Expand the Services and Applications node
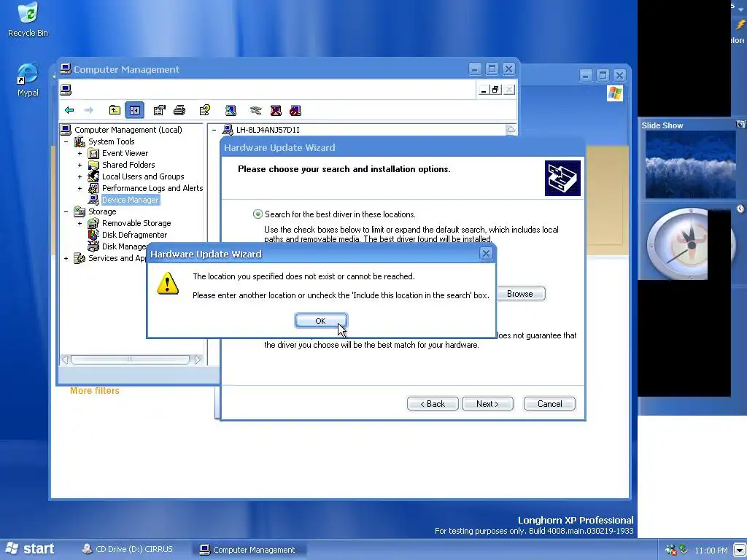 point(66,258)
